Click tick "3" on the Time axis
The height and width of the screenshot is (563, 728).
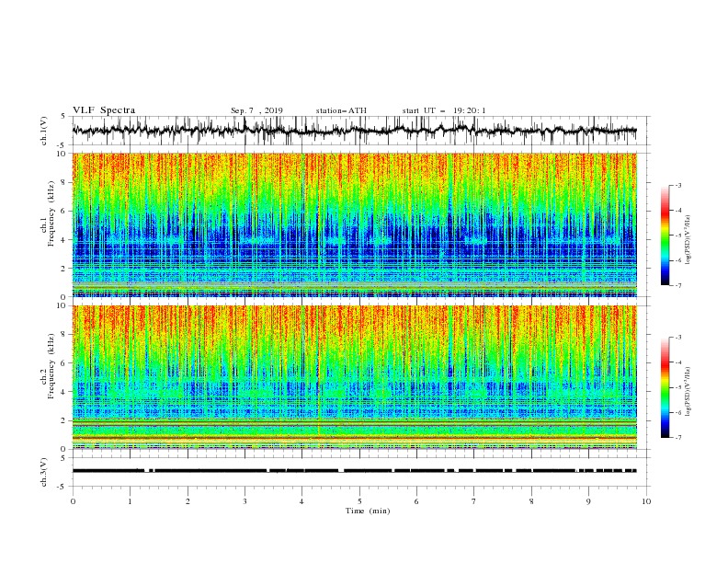(245, 501)
